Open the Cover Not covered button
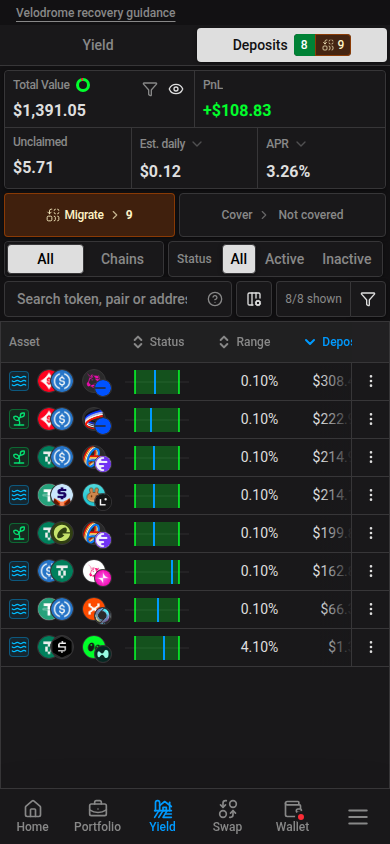Viewport: 390px width, 844px height. pyautogui.click(x=282, y=215)
